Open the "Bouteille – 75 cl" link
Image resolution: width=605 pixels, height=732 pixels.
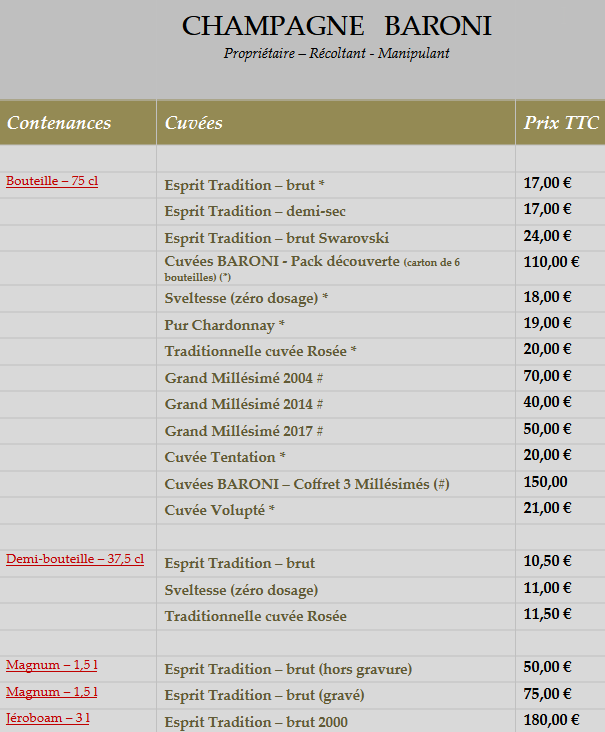tap(52, 181)
